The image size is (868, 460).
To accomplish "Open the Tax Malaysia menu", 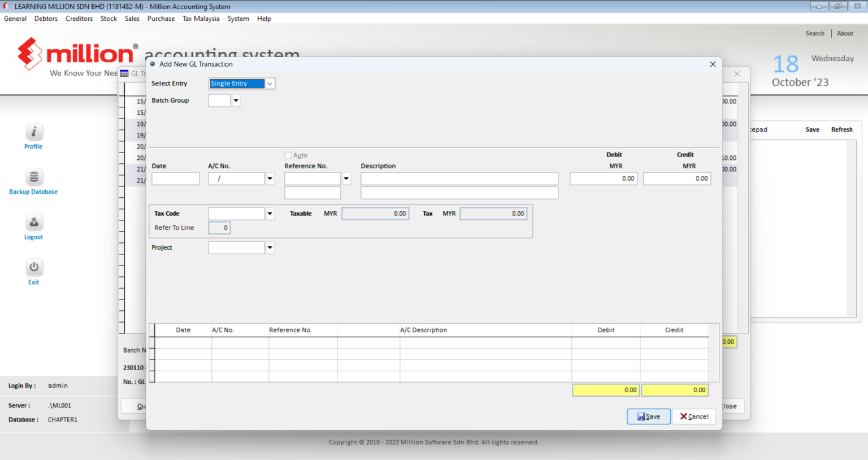I will tap(201, 18).
